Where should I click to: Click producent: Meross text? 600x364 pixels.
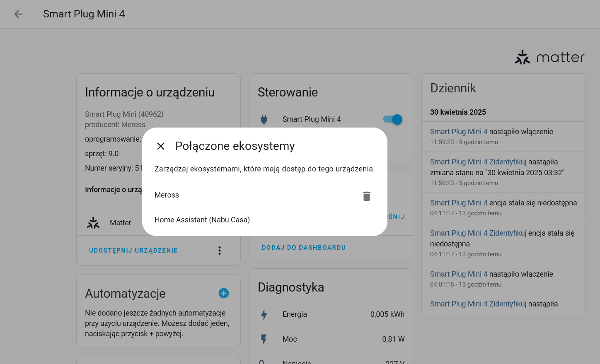point(115,125)
